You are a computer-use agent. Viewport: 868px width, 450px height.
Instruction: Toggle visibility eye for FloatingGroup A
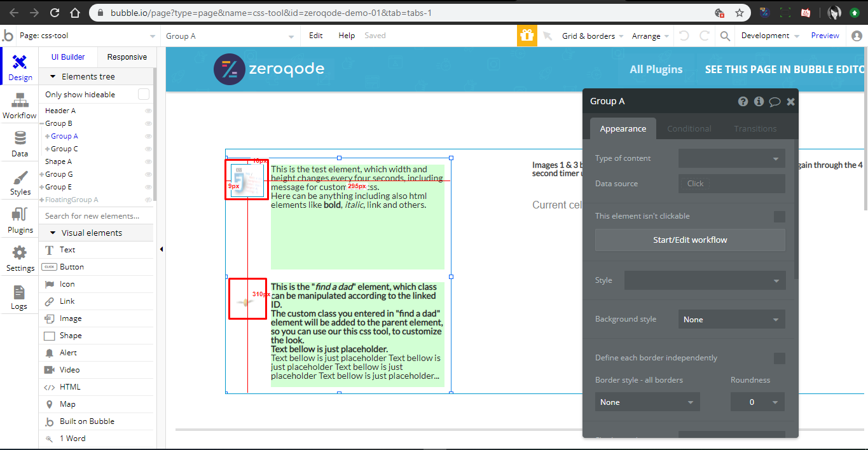click(x=148, y=200)
